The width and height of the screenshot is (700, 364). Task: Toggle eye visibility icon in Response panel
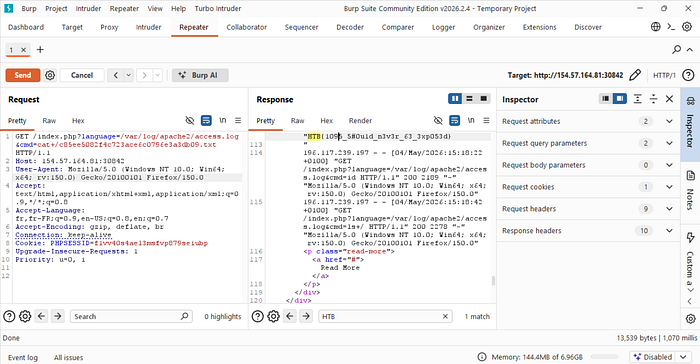[438, 120]
